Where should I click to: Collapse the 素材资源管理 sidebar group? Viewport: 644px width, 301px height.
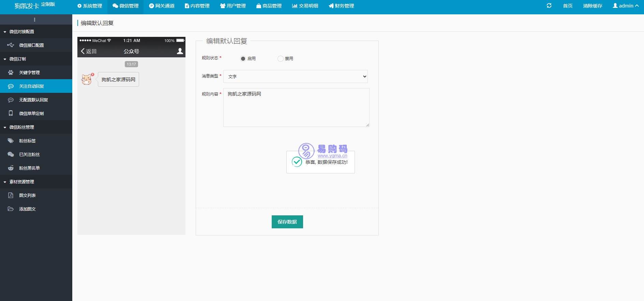click(x=22, y=182)
